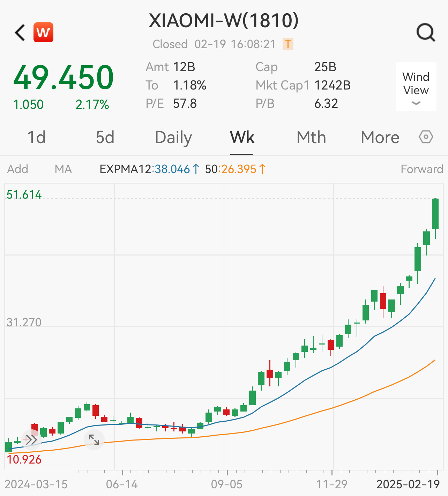This screenshot has width=448, height=496.
Task: Select the Wk weekly chart tab
Action: click(242, 137)
